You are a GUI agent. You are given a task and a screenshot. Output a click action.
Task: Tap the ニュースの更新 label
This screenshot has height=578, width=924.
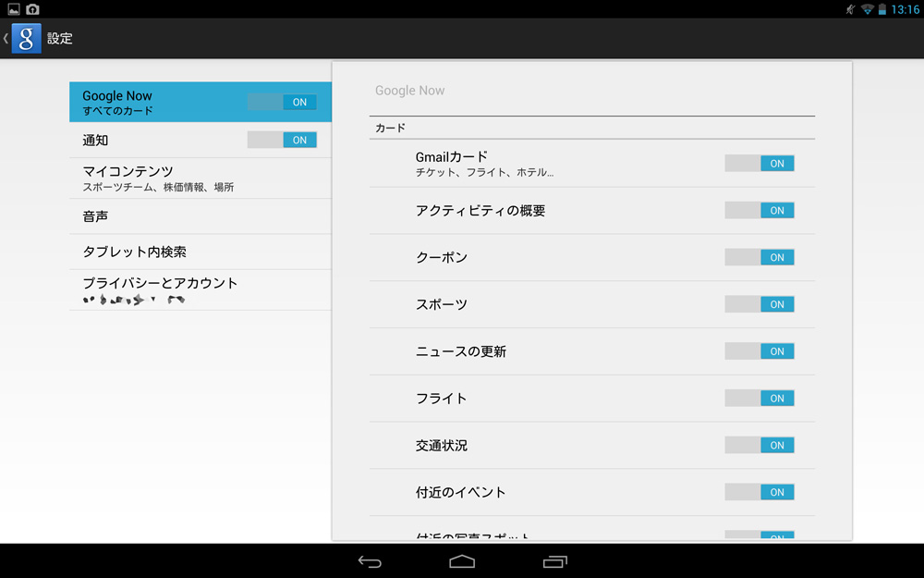(461, 351)
